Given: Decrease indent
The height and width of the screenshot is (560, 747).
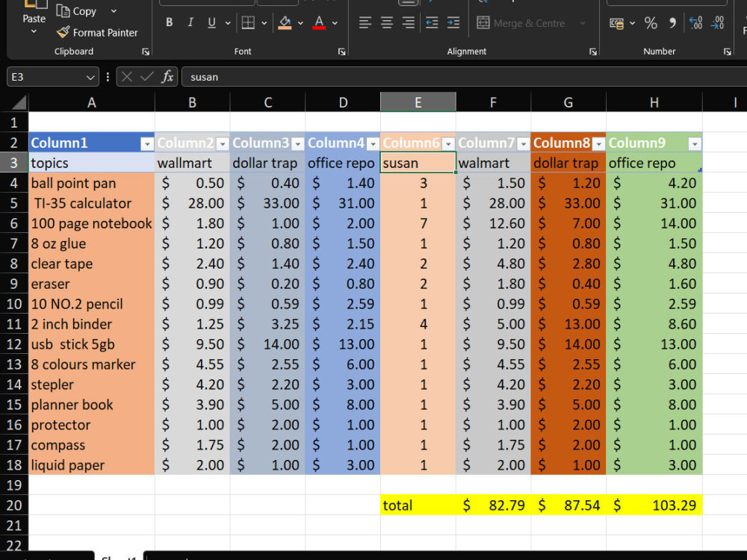Looking at the screenshot, I should [432, 22].
